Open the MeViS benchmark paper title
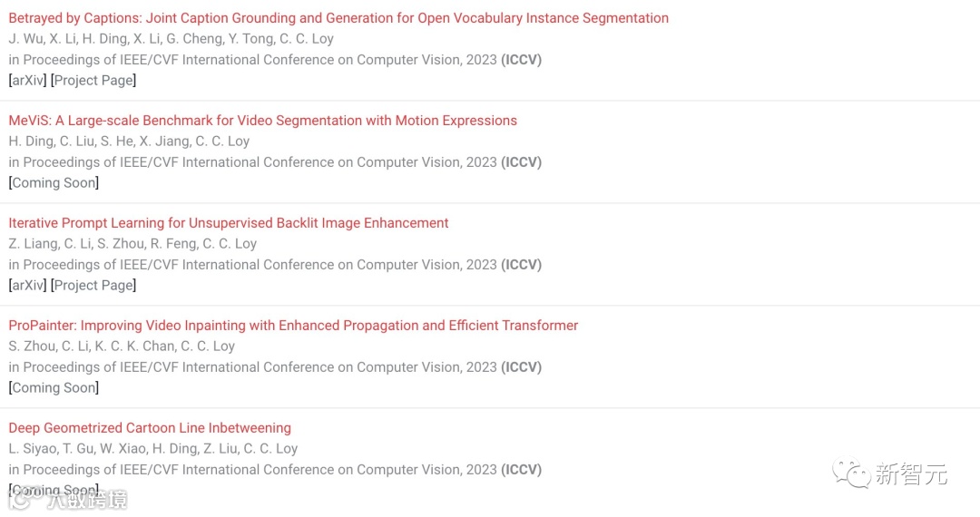980x517 pixels. click(x=262, y=121)
